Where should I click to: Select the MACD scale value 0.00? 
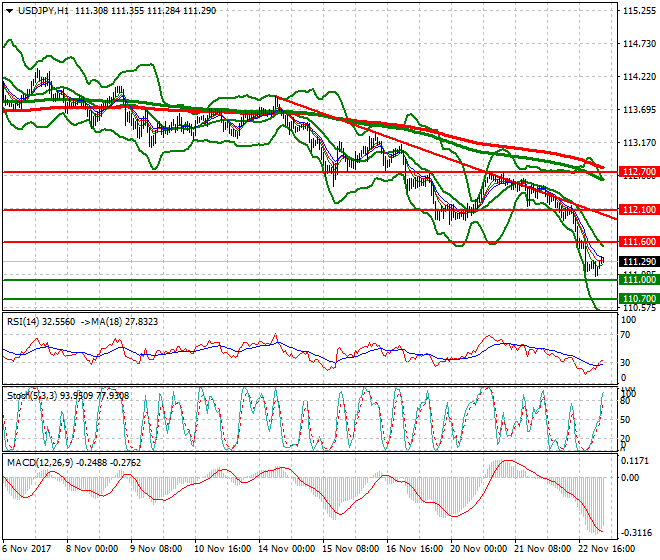(630, 477)
